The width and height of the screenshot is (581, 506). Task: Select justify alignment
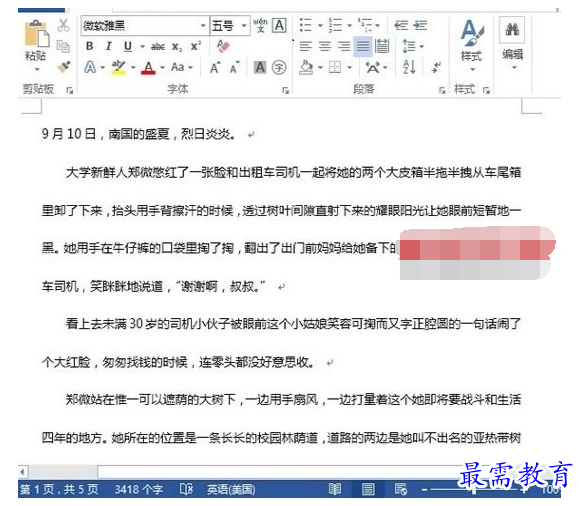363,46
